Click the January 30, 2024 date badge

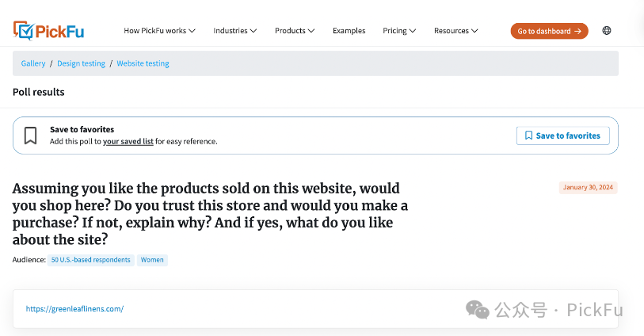[x=588, y=188]
